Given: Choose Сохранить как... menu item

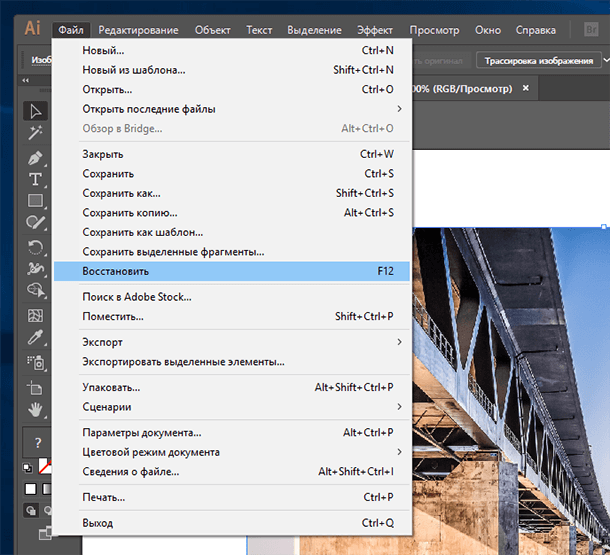Looking at the screenshot, I should tap(232, 193).
